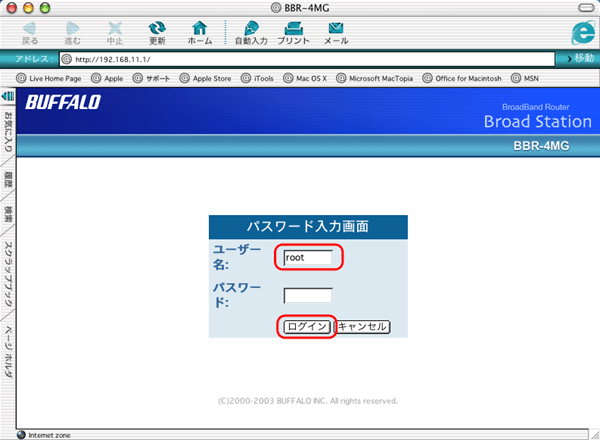
Task: Click the "パスワード入力画面" header text
Action: tap(308, 226)
